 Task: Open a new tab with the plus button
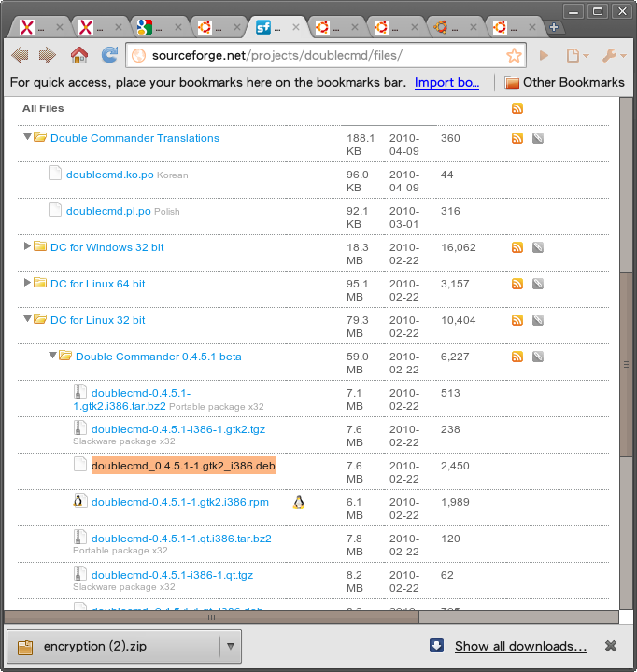point(554,27)
